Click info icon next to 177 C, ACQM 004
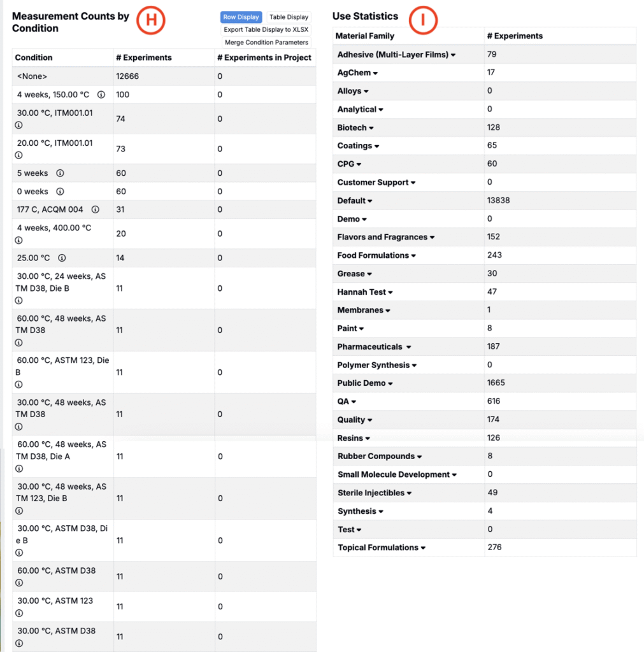Image resolution: width=644 pixels, height=652 pixels. pyautogui.click(x=96, y=209)
